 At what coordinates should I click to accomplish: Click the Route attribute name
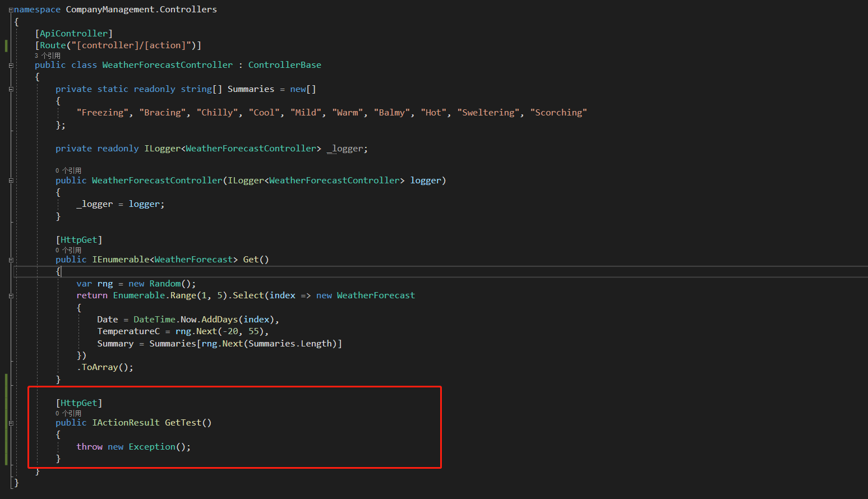(x=53, y=45)
